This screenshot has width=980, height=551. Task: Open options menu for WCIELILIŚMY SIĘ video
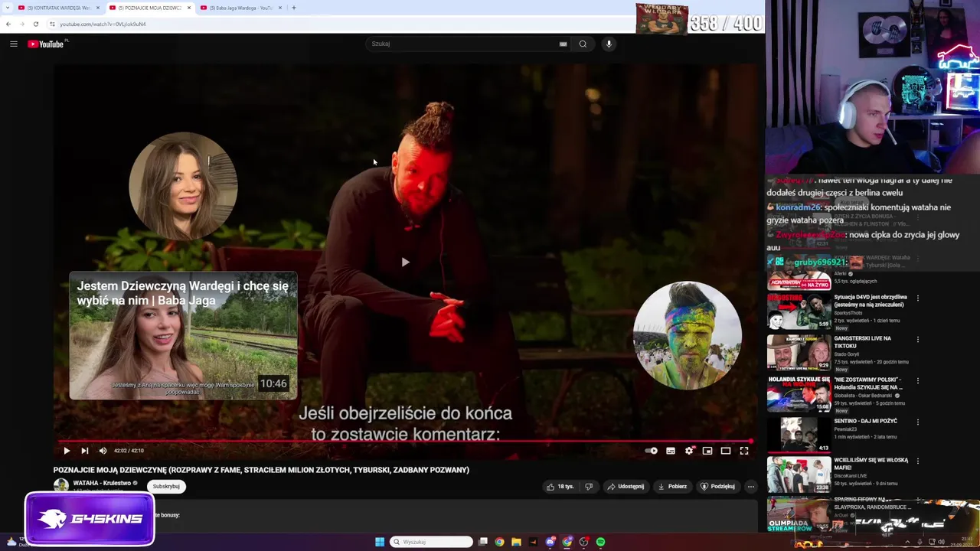pyautogui.click(x=917, y=461)
